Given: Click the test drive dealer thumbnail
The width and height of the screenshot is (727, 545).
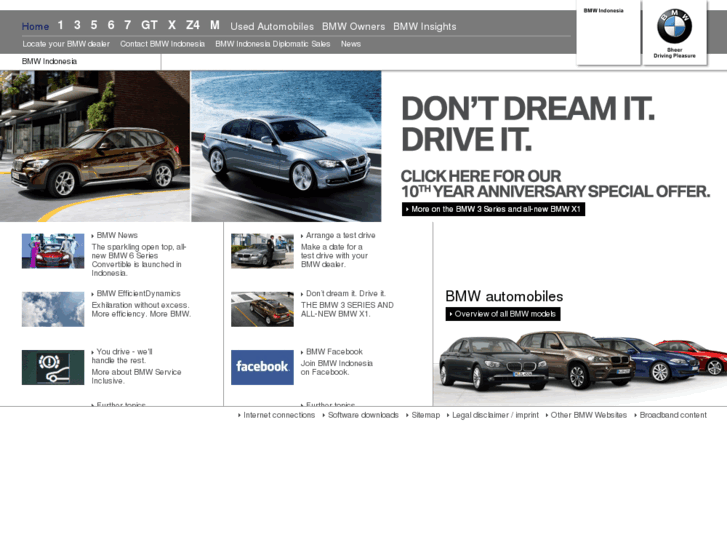Looking at the screenshot, I should pos(262,251).
